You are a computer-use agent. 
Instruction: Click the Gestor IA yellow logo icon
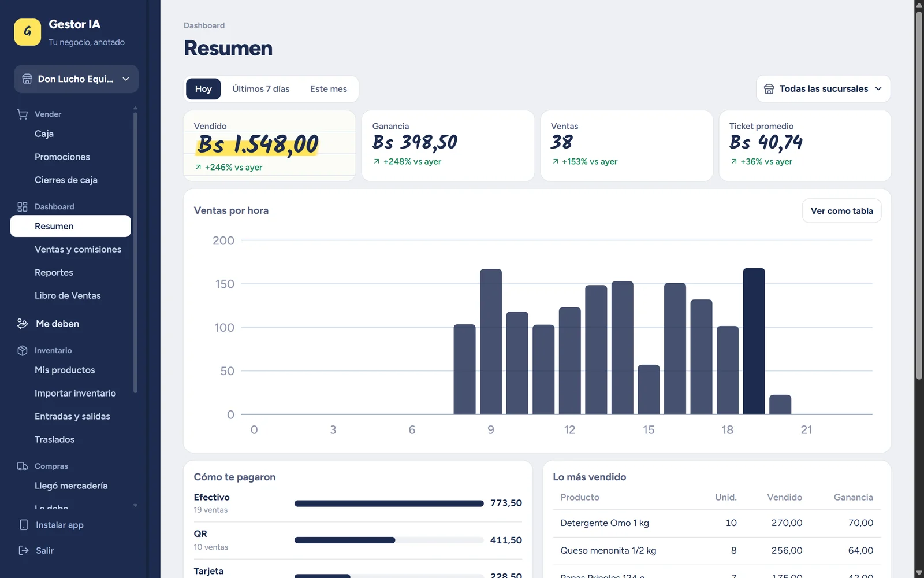(27, 32)
